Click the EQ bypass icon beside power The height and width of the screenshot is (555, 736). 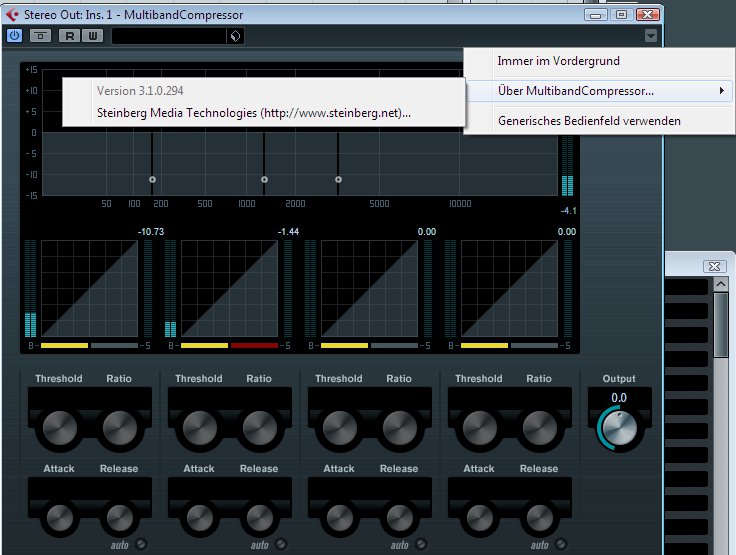tap(40, 36)
